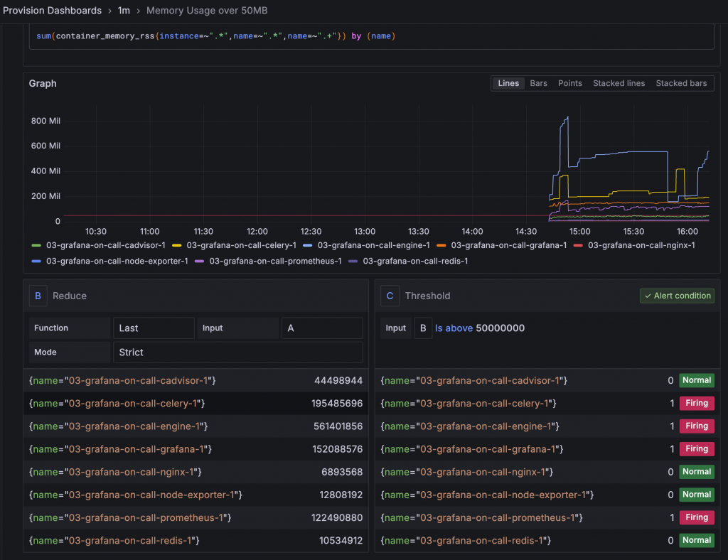Select nginx-1 label in the Threshold results
This screenshot has width=728, height=560.
pos(466,472)
